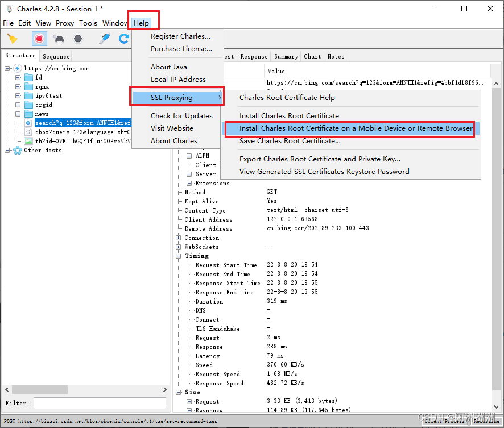Click the Other Hosts globe icon

click(x=18, y=150)
